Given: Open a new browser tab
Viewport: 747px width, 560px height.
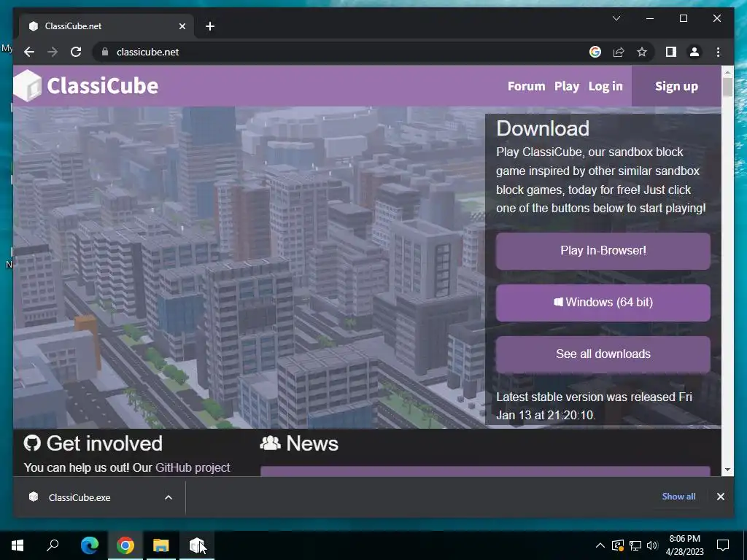Looking at the screenshot, I should [210, 26].
